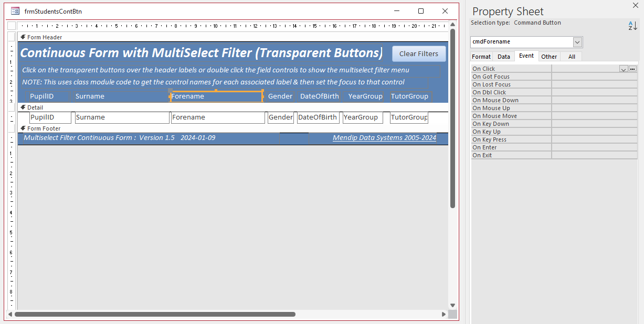Open the Mendip Data Systems 2005-2024 link

(x=384, y=138)
